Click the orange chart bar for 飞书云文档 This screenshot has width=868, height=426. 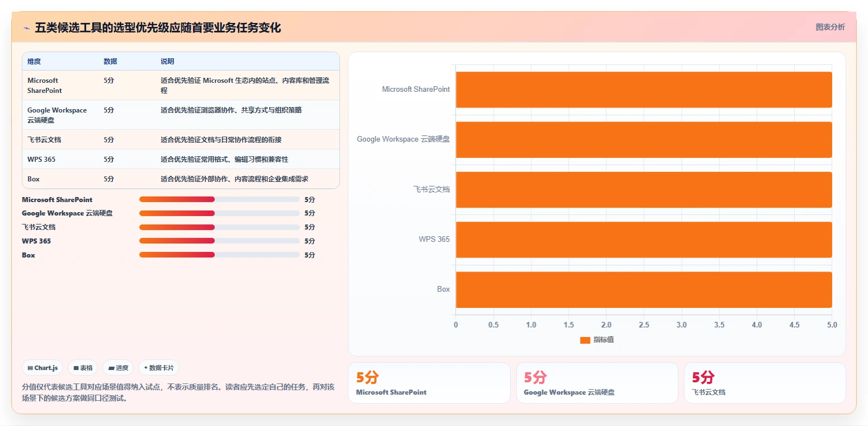click(x=644, y=190)
